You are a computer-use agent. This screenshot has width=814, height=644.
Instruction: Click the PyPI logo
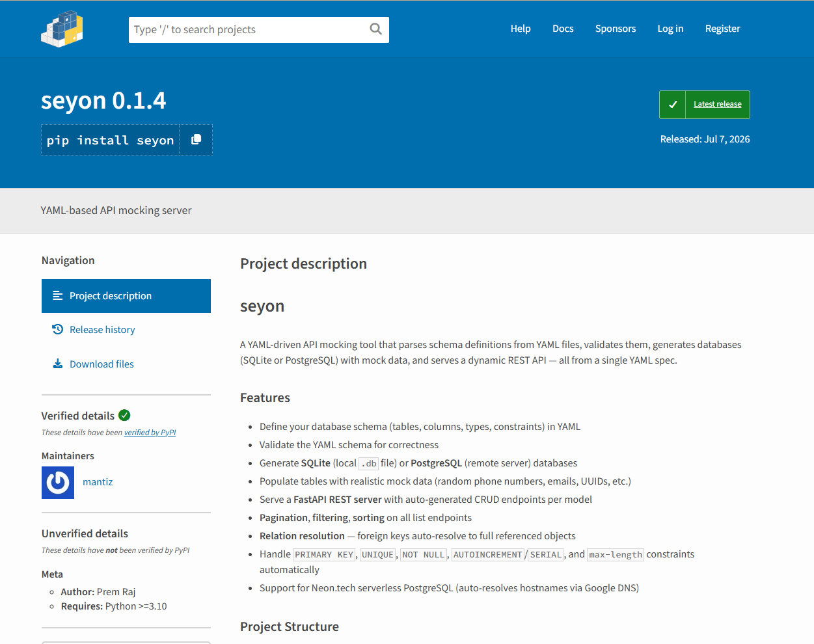tap(62, 29)
